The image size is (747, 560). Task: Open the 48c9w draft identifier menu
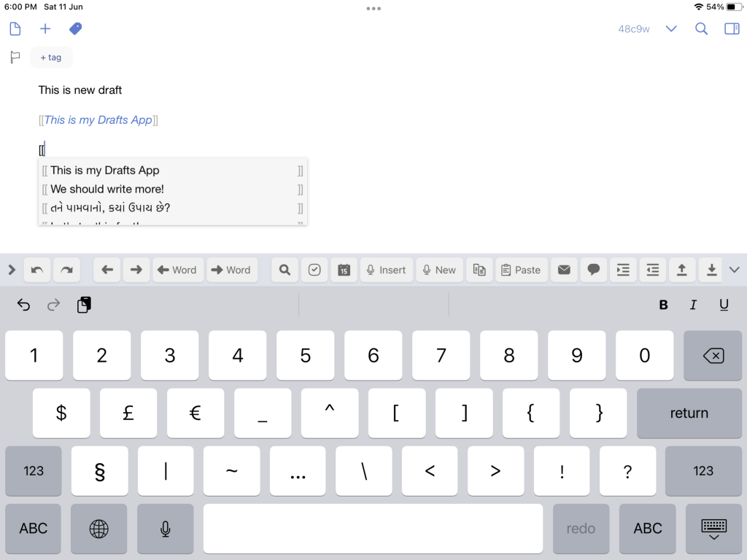tap(634, 29)
